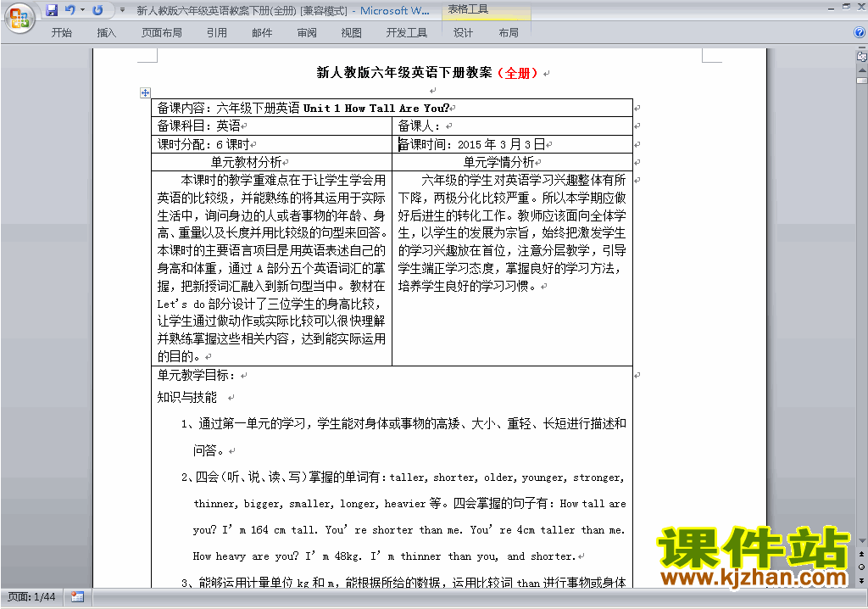Click the line starting 2、四会(听、说、读、写)

(x=403, y=478)
